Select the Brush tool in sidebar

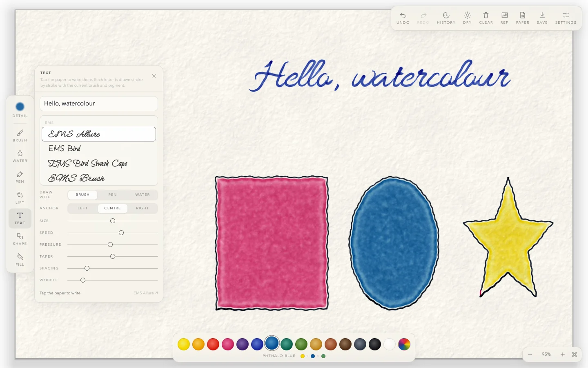tap(20, 136)
